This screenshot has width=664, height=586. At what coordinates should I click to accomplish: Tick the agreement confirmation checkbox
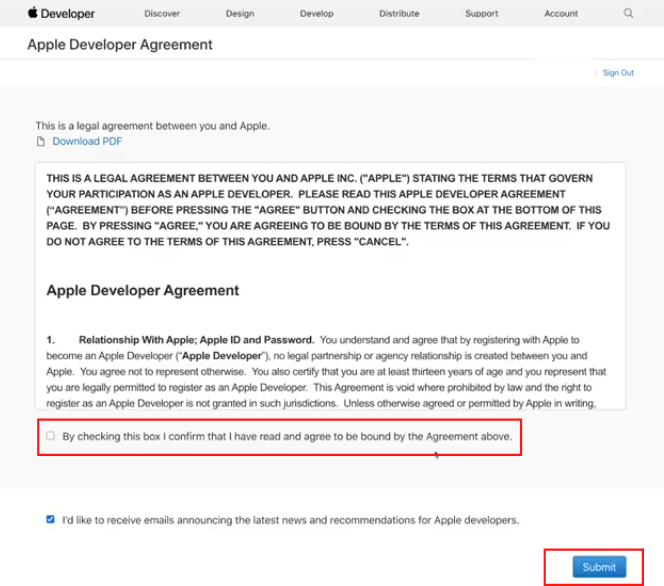tap(51, 436)
